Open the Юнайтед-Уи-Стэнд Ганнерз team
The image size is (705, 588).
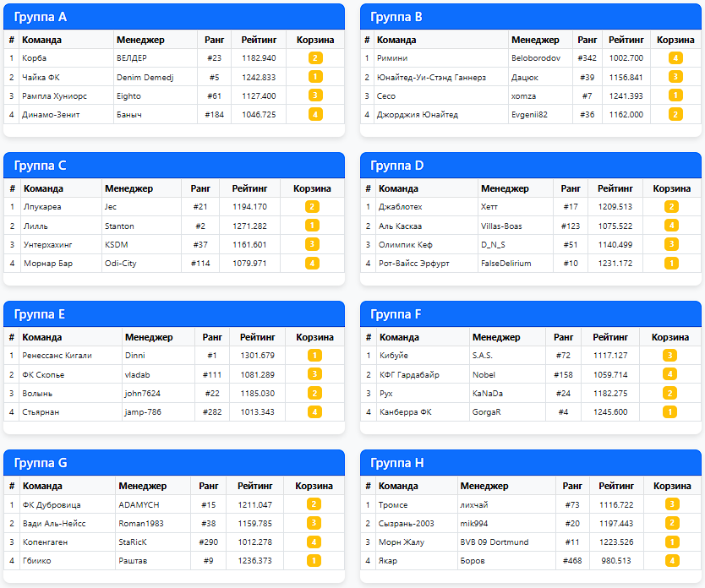click(431, 77)
